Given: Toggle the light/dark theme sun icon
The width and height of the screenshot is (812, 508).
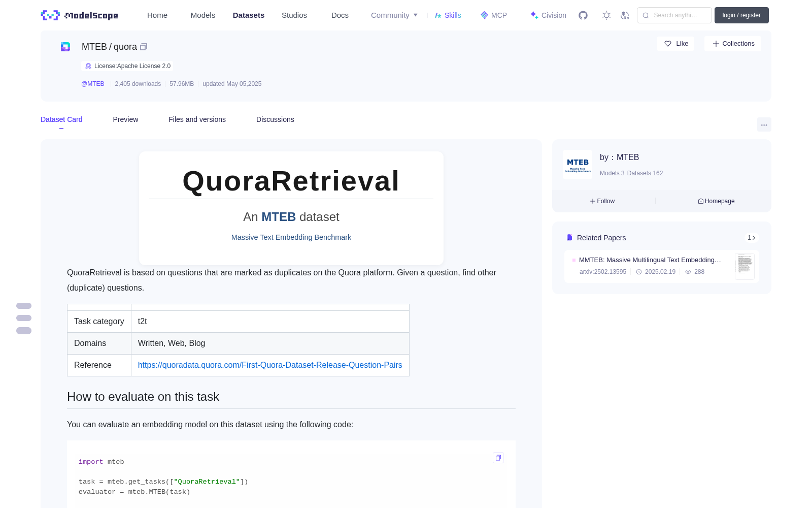Looking at the screenshot, I should (606, 15).
